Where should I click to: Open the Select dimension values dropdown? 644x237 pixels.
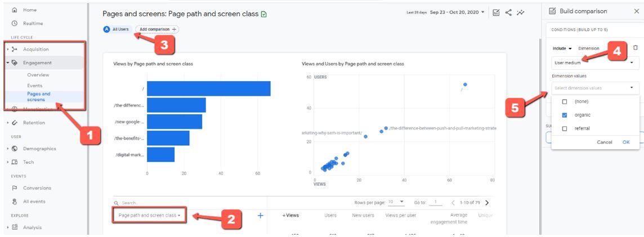594,88
